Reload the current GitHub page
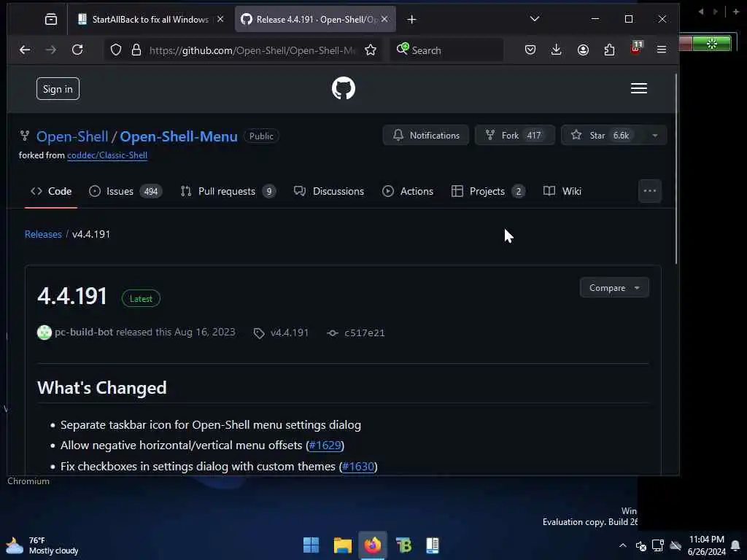The width and height of the screenshot is (747, 560). (77, 50)
